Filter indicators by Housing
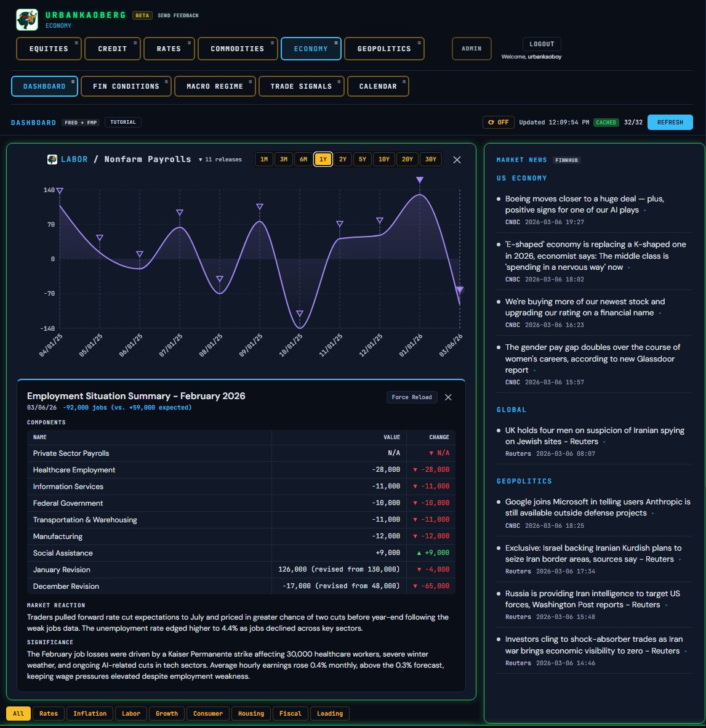 tap(251, 714)
